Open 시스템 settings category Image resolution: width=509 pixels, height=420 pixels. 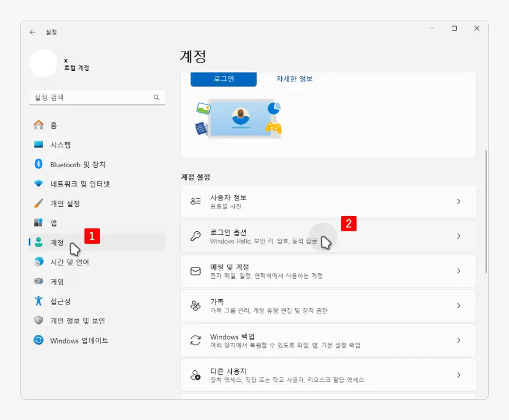[97, 145]
